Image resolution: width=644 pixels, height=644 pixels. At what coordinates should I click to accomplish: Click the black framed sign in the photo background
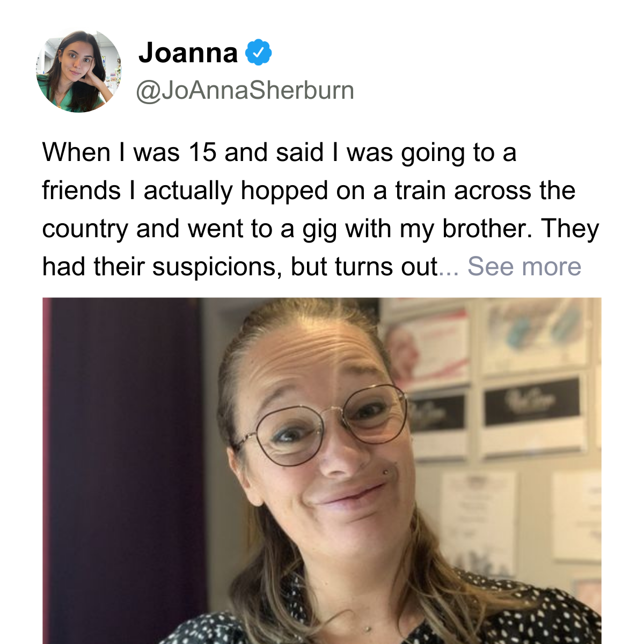coord(531,401)
